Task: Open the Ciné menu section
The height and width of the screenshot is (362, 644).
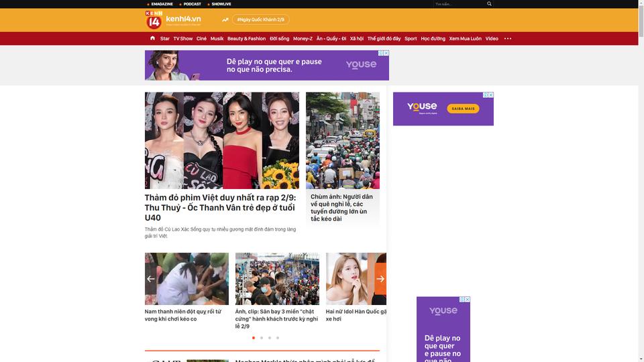Action: click(x=201, y=39)
